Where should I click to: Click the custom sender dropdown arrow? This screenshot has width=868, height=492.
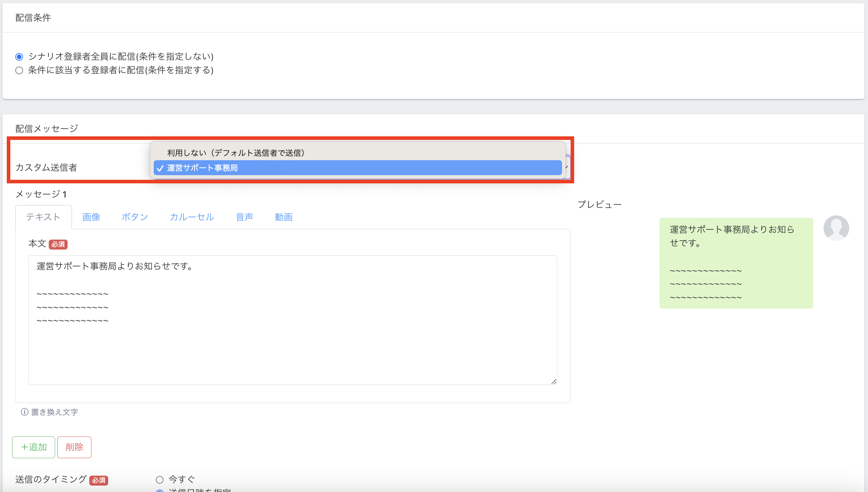pos(567,167)
